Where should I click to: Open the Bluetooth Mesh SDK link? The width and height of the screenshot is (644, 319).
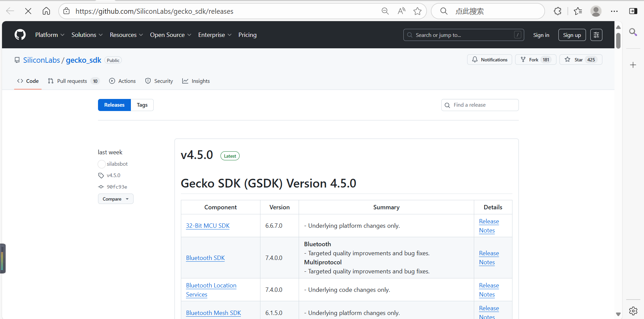(x=213, y=313)
